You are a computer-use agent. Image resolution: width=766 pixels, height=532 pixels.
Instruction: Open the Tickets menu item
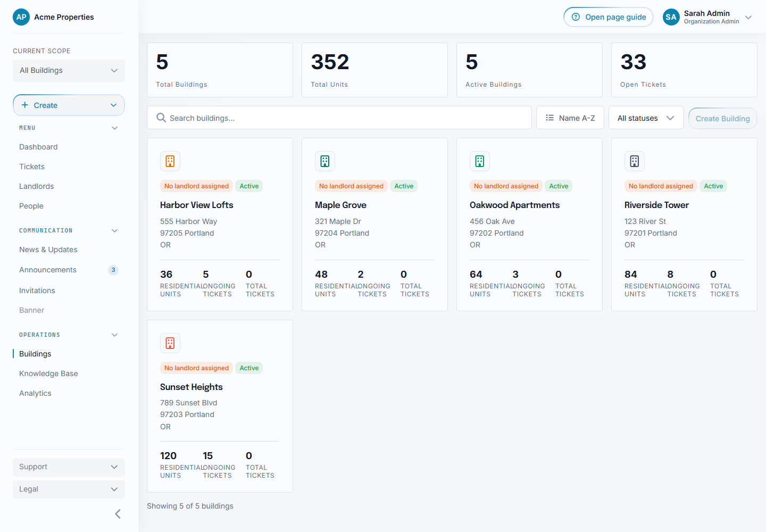coord(32,167)
